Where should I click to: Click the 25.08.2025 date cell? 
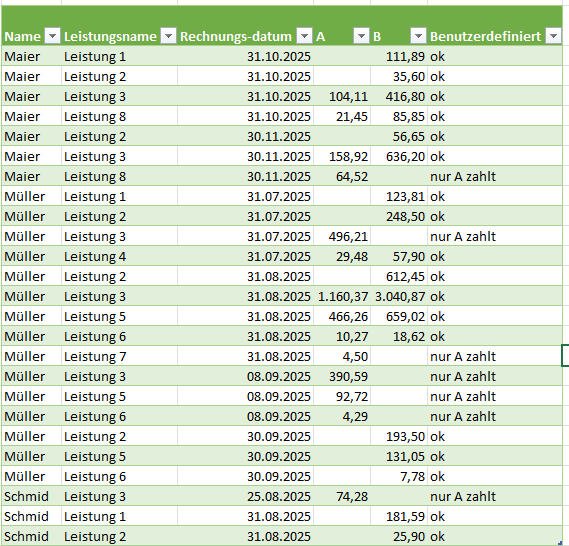246,496
